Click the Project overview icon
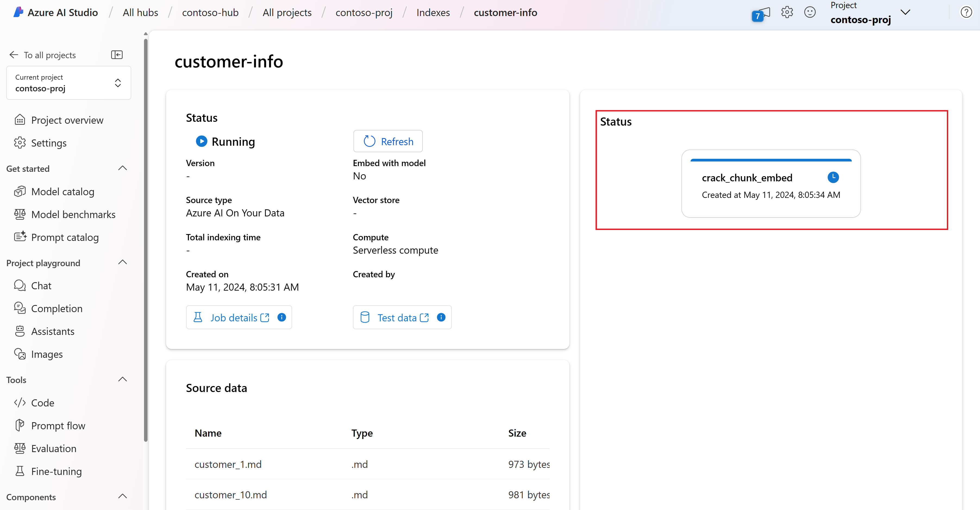Screen dimensions: 980x510 20,120
